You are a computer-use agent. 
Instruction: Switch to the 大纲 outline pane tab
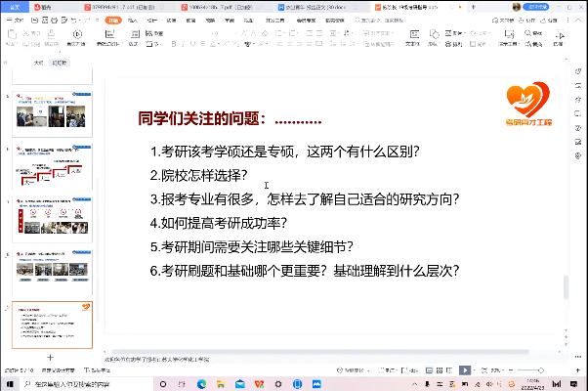tap(38, 63)
